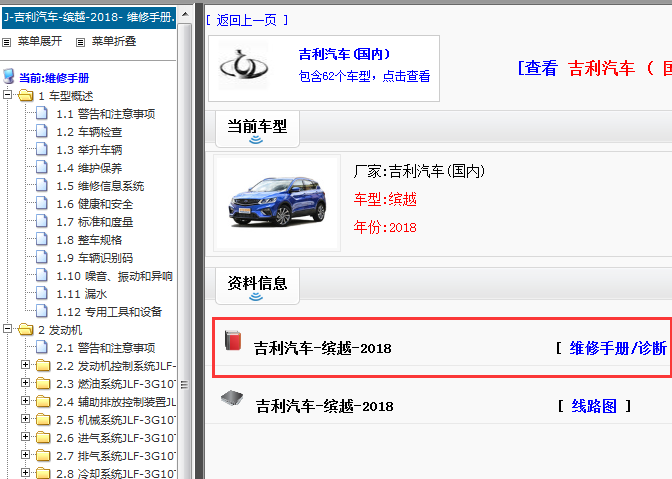Click the folder icon for 2.2 发动机控制系统

43,365
